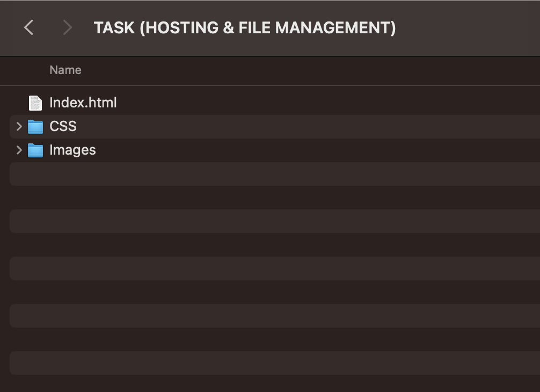Sort files by the Name column header

tap(65, 70)
